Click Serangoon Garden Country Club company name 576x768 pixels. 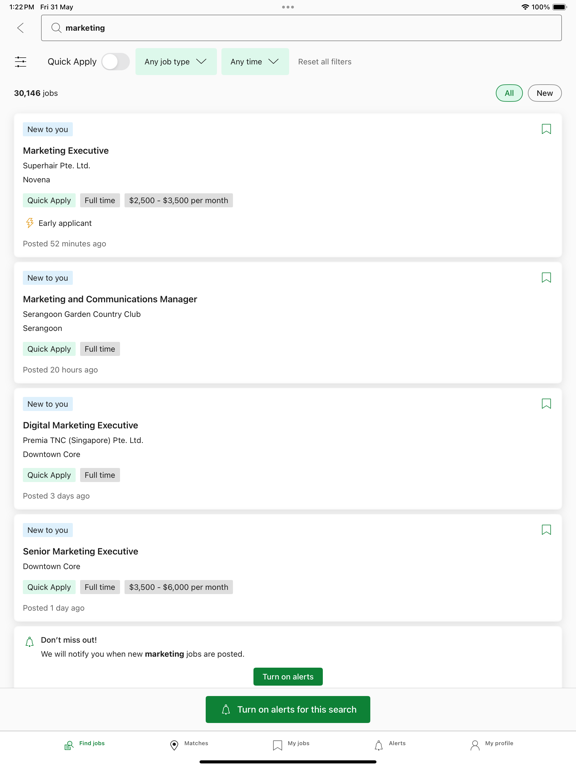coord(82,314)
